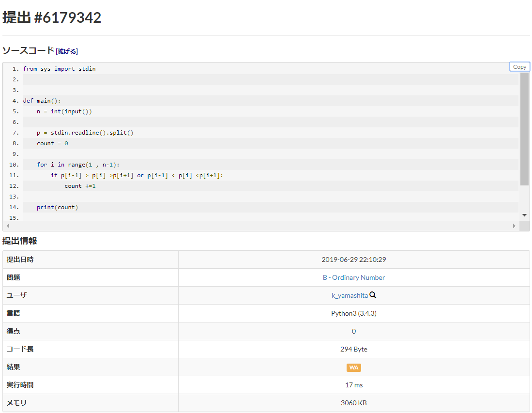532x413 pixels.
Task: Click the down arrow of code scrollbar
Action: pyautogui.click(x=525, y=215)
